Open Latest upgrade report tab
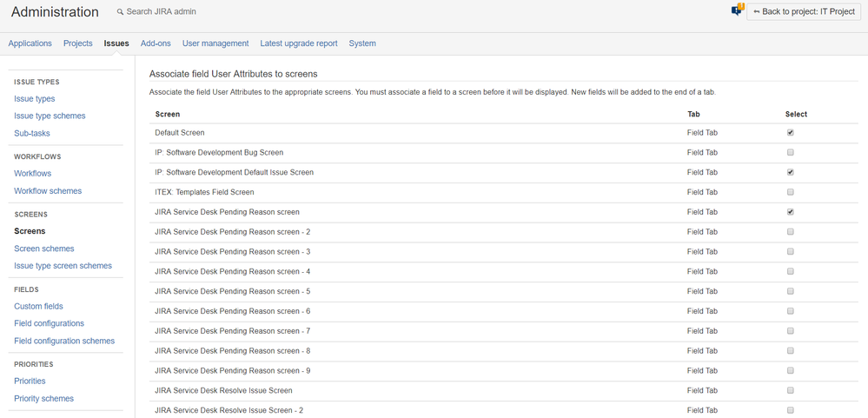The image size is (868, 418). (299, 43)
